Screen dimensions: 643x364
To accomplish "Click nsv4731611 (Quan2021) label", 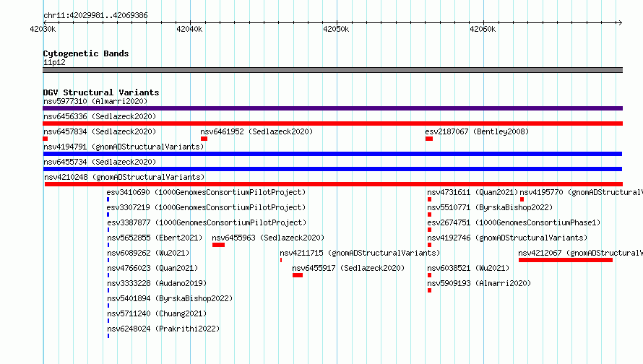I will 472,192.
